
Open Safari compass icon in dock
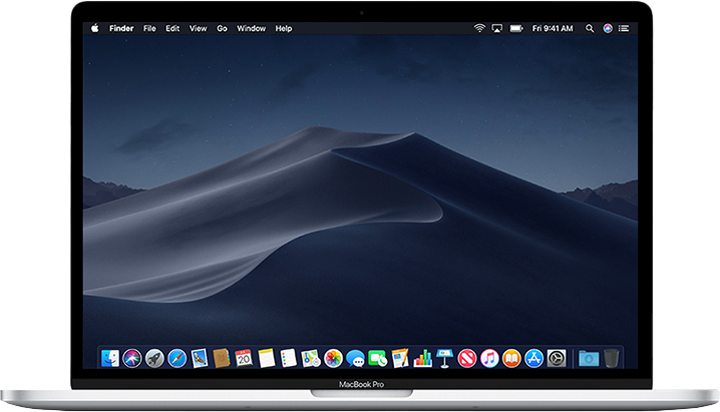pos(177,357)
